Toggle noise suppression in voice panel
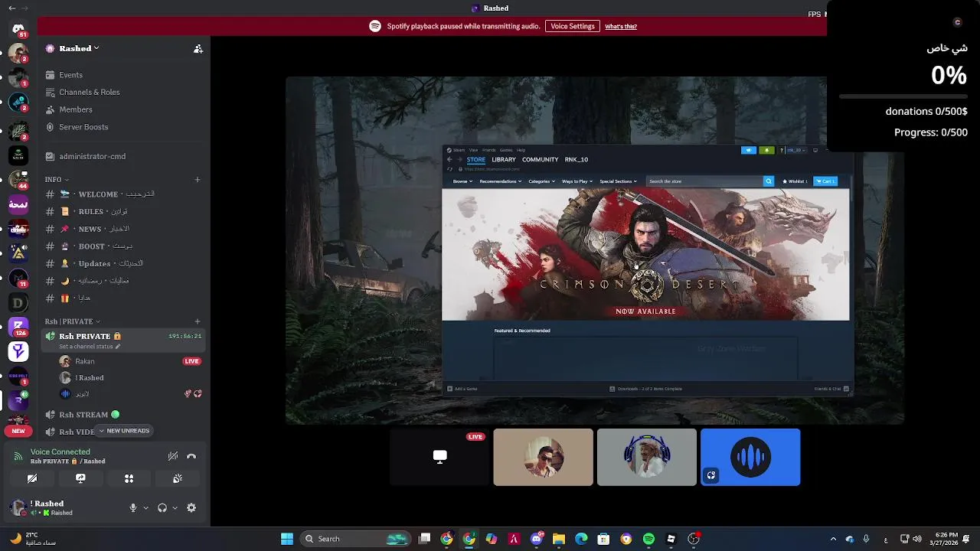This screenshot has width=980, height=551. (x=173, y=456)
